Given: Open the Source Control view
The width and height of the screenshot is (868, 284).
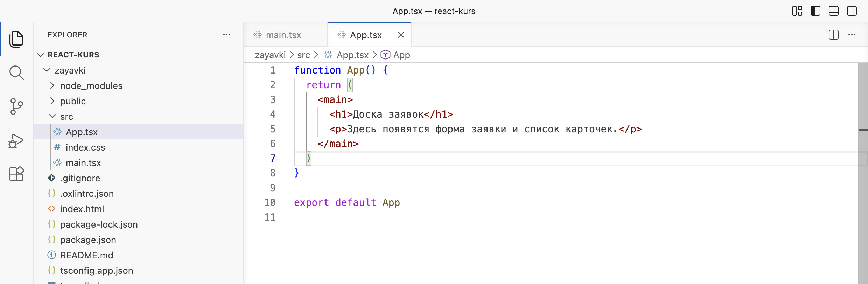Looking at the screenshot, I should click(16, 106).
